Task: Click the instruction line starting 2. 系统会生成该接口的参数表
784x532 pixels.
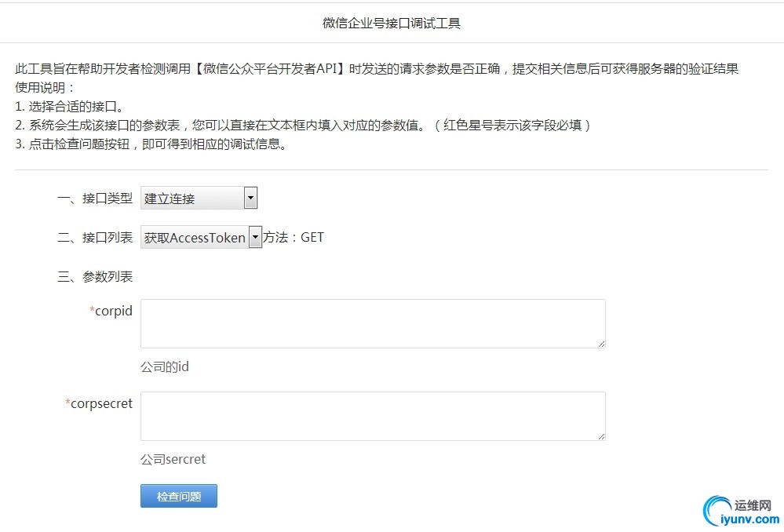Action: pos(303,125)
